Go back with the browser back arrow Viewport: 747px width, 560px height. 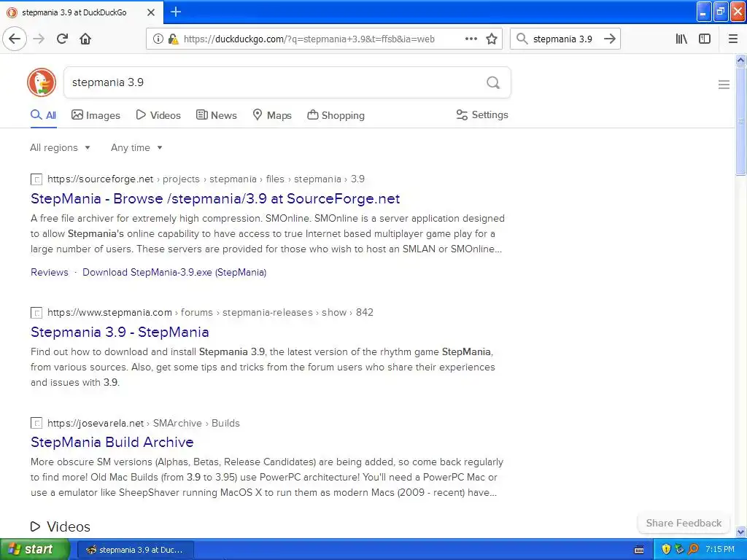click(15, 39)
